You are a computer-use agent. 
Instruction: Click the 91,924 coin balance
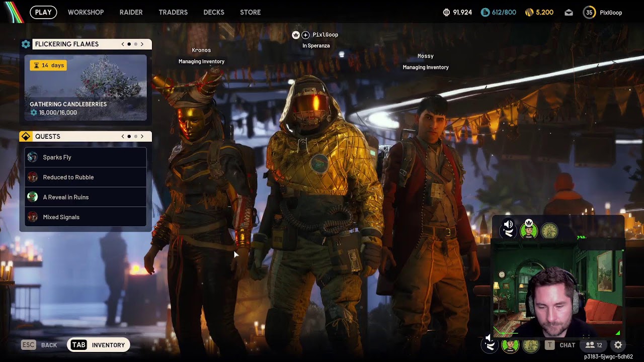click(x=462, y=13)
